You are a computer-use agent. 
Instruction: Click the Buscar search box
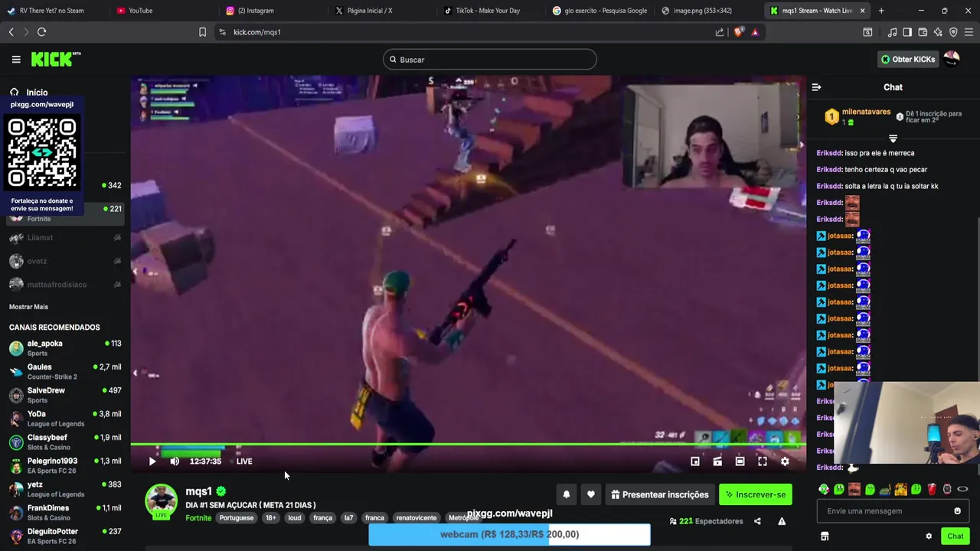point(490,60)
